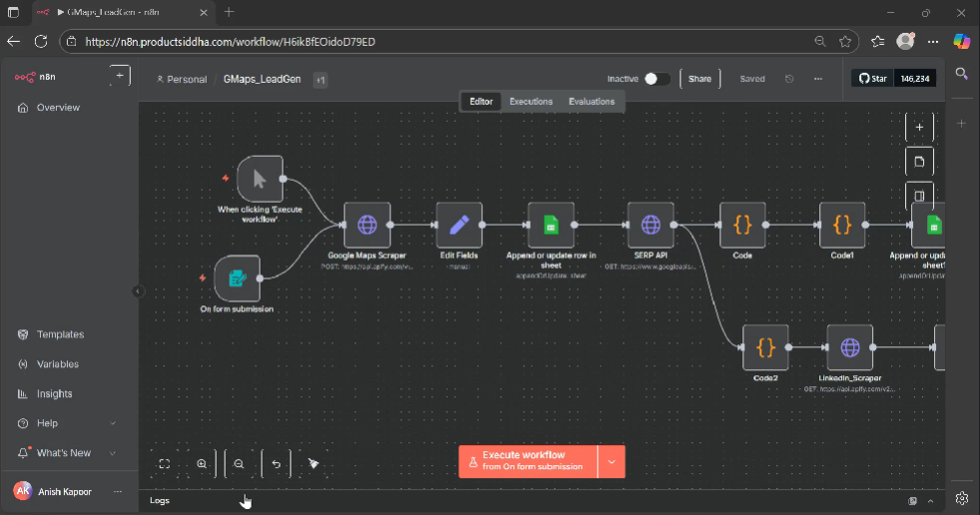Switch to the Executions tab
Image resolution: width=980 pixels, height=515 pixels.
(531, 101)
